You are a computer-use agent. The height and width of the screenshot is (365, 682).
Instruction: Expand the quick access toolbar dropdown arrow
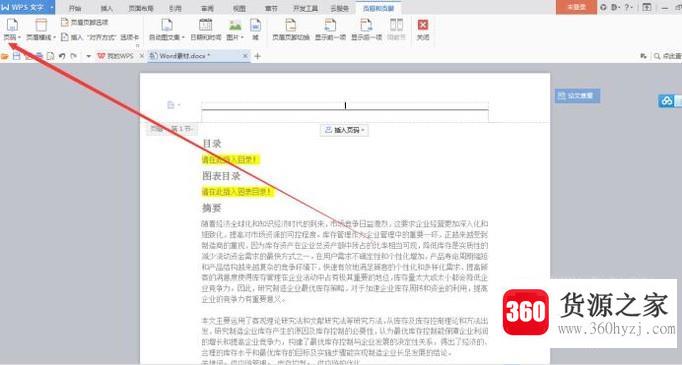click(89, 56)
